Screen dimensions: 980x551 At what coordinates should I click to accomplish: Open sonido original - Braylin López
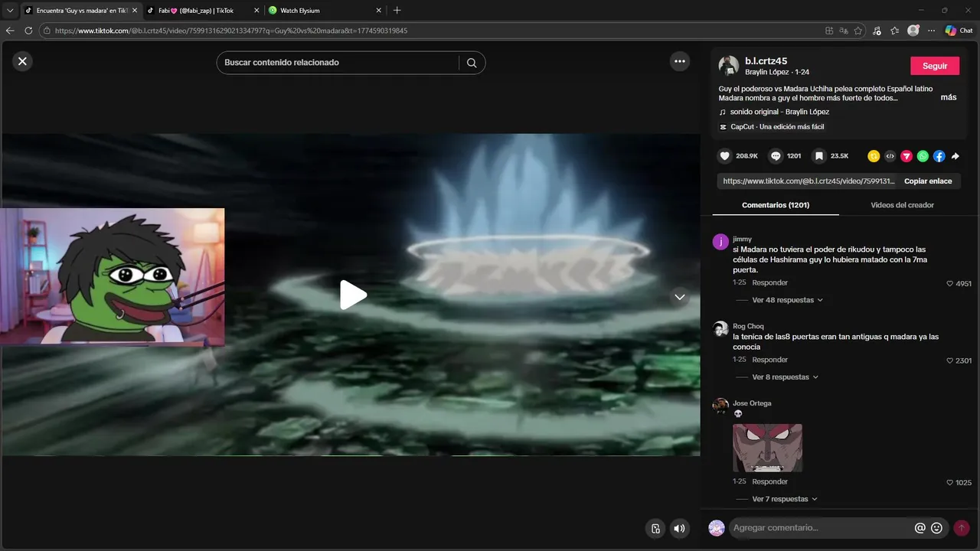(779, 112)
